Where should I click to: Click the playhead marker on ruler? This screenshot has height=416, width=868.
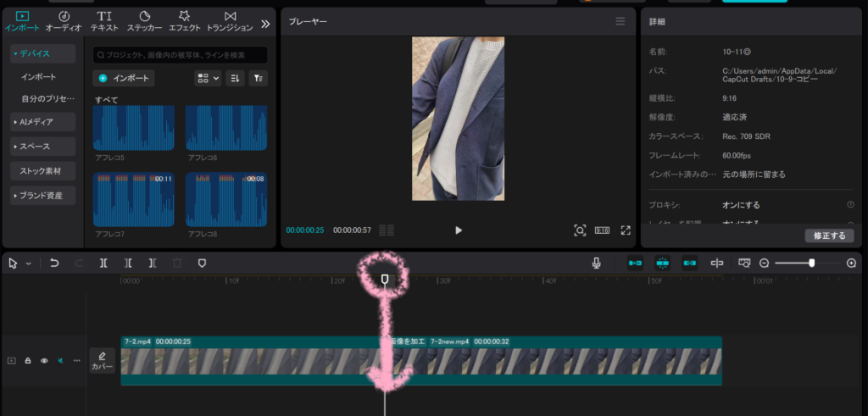[386, 278]
